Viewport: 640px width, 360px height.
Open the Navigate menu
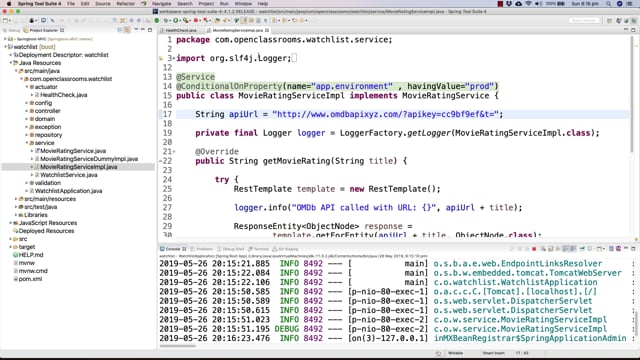point(162,4)
